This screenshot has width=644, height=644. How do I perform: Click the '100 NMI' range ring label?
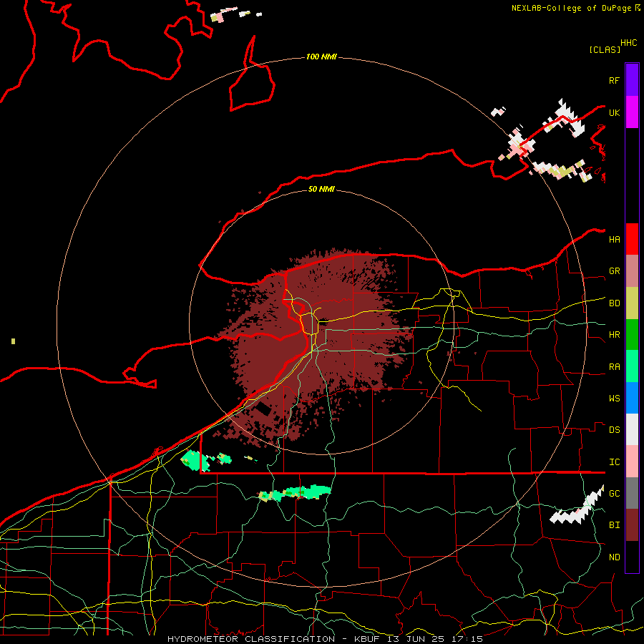coord(321,57)
